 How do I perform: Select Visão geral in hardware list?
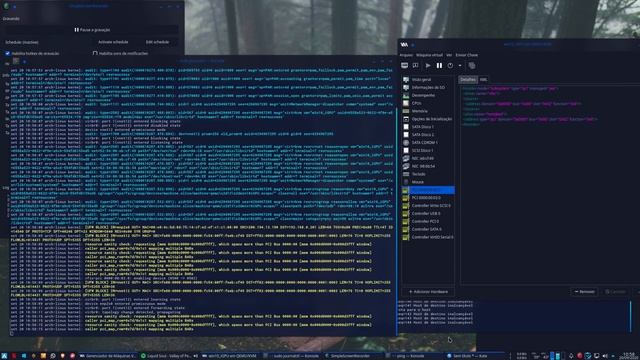point(428,80)
